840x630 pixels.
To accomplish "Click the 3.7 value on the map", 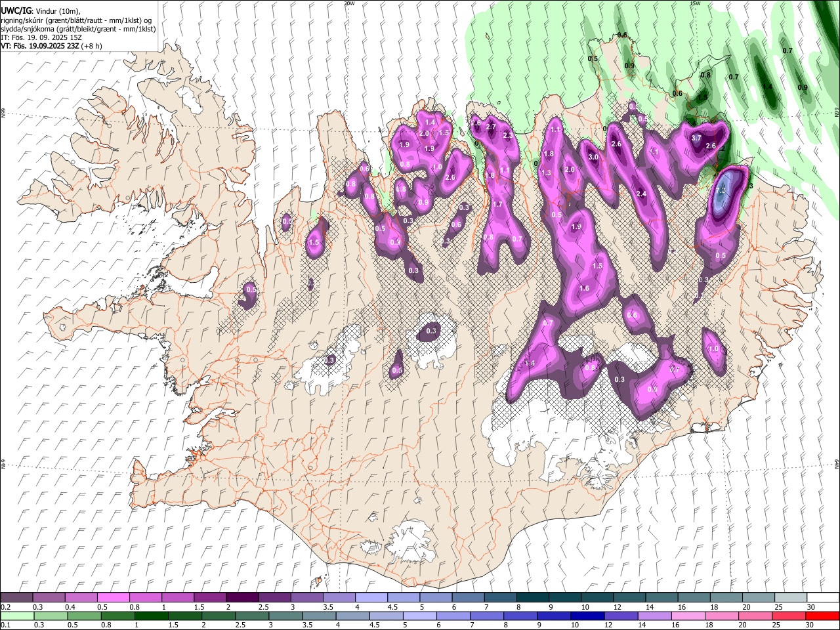I will point(697,138).
